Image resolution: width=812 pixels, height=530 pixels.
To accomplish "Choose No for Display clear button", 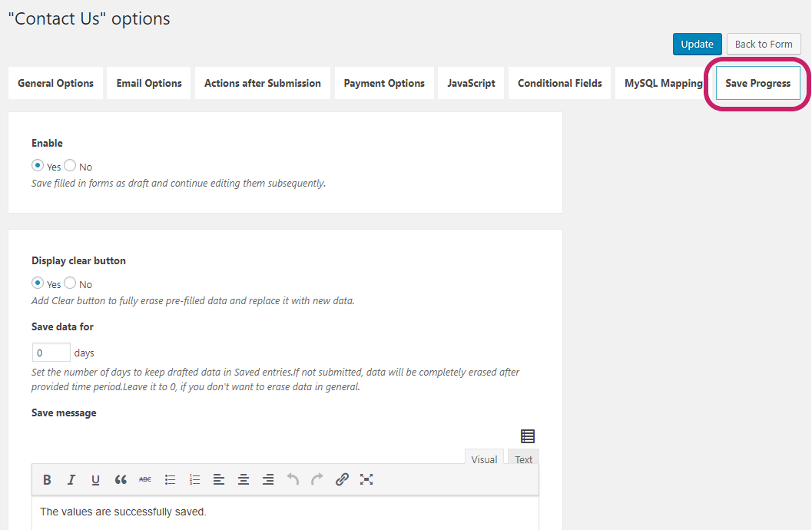I will 70,283.
